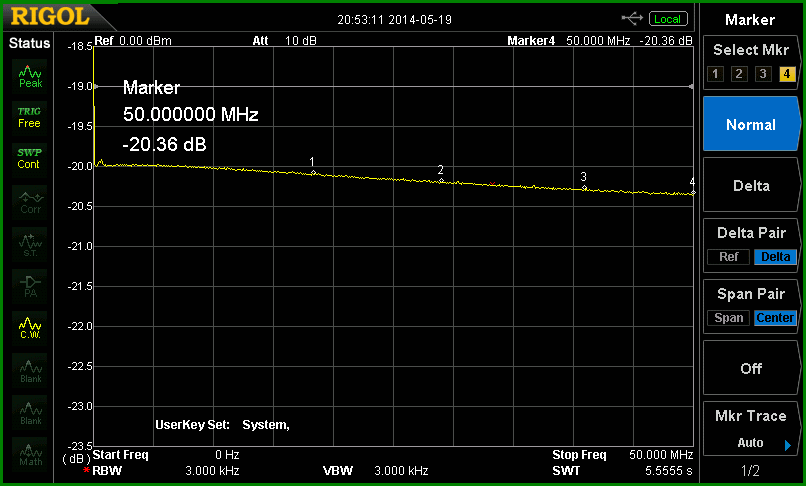Click the -20.36 dB marker amplitude text
The image size is (806, 486).
[x=164, y=145]
